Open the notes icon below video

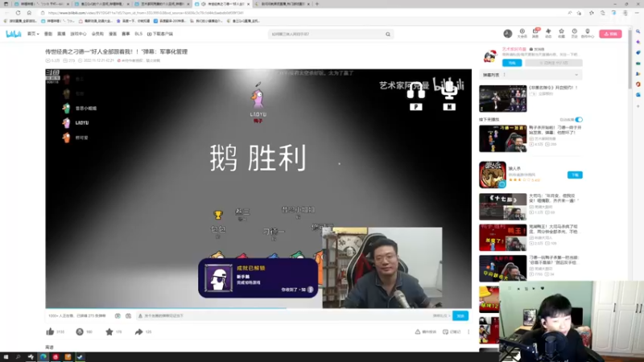coord(445,331)
